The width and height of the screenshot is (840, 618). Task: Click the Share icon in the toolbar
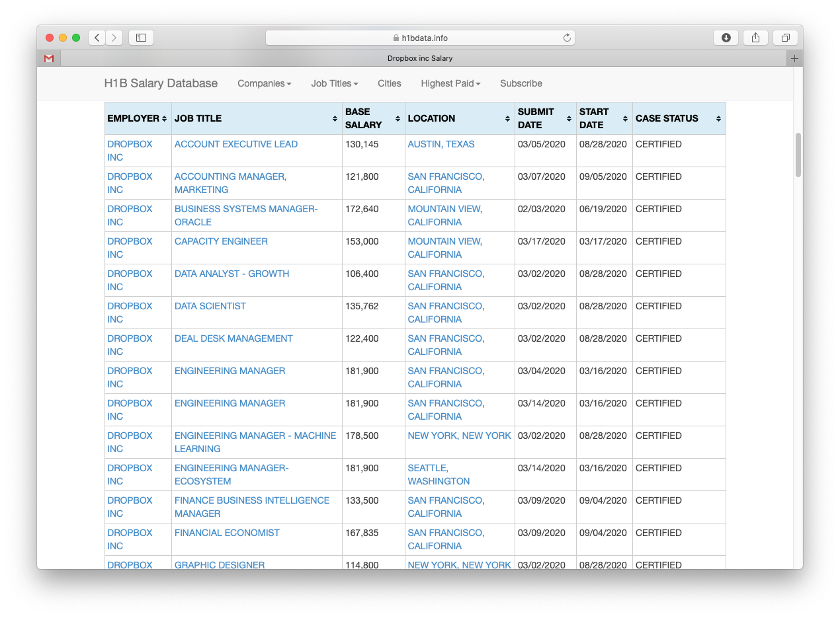[x=755, y=38]
